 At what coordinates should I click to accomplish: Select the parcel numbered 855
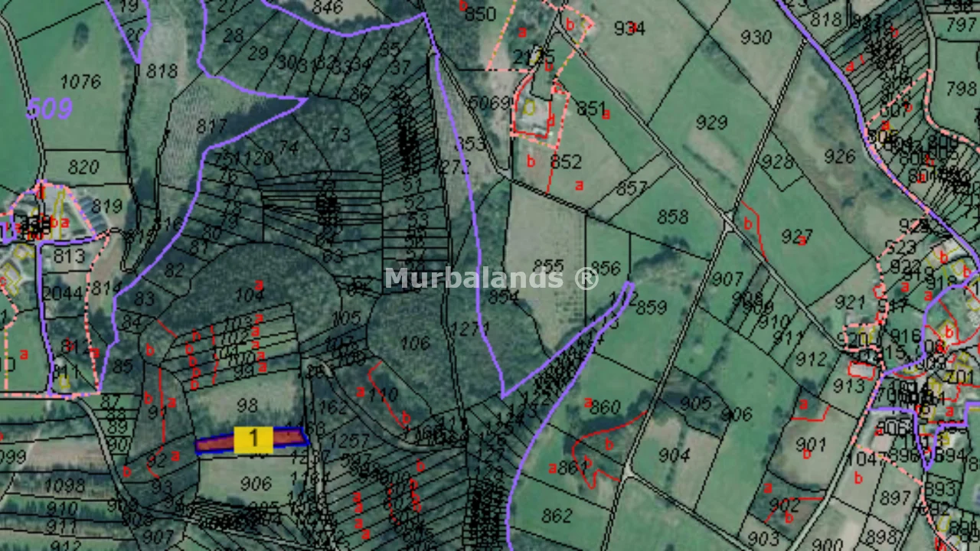(547, 267)
